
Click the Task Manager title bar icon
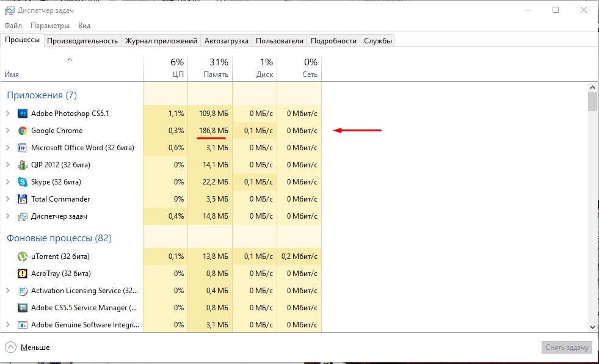tap(10, 10)
